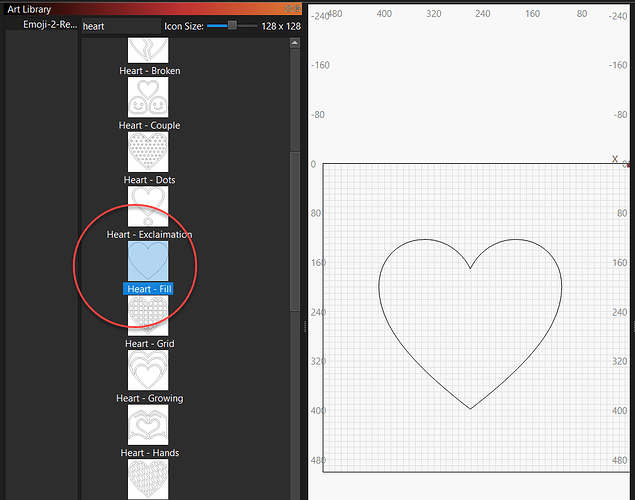Select the Heart - Broken thumbnail

pyautogui.click(x=148, y=51)
